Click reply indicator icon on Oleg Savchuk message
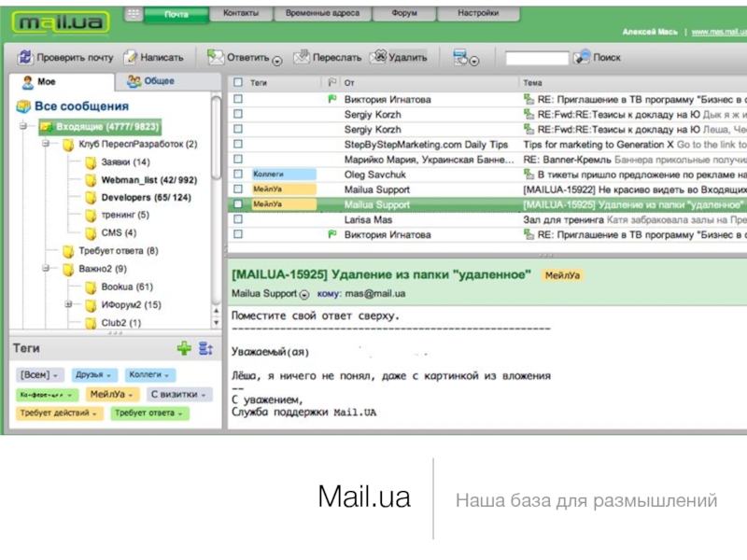 pos(529,175)
